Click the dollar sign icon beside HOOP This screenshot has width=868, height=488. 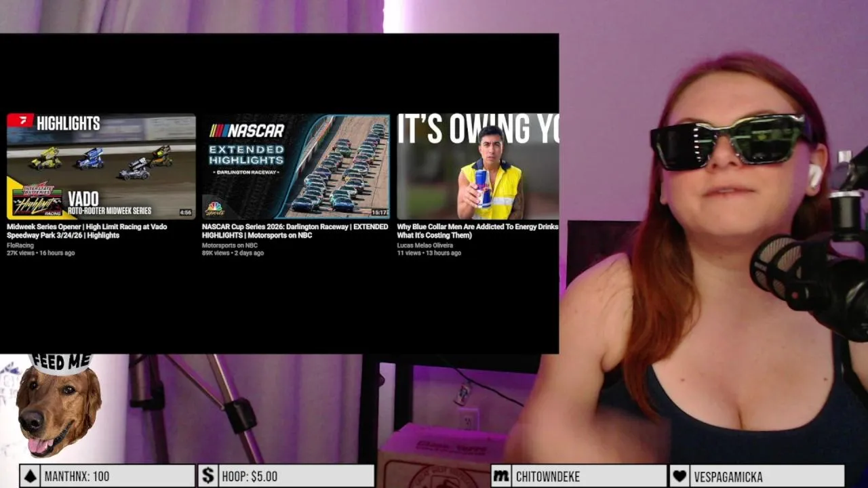pyautogui.click(x=208, y=476)
